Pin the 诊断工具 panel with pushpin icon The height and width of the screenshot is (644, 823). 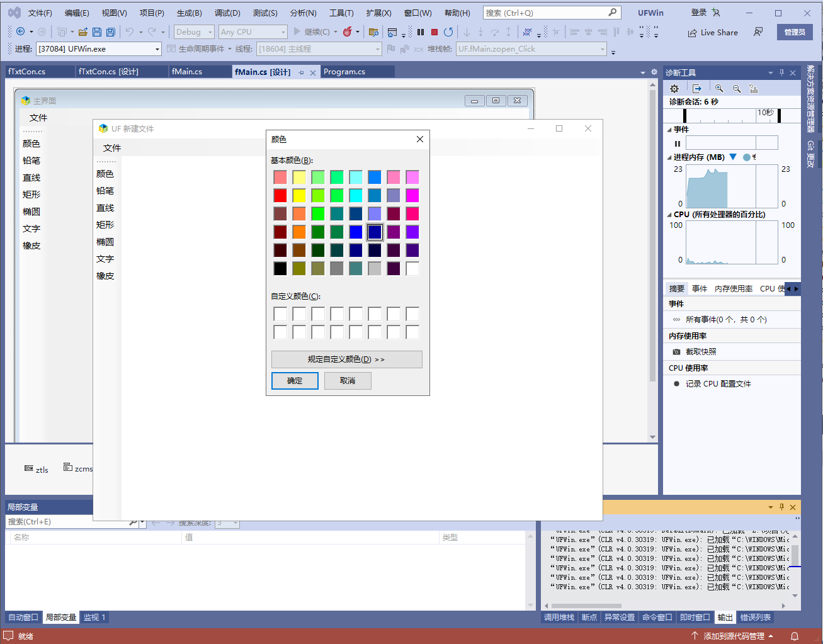click(x=781, y=72)
